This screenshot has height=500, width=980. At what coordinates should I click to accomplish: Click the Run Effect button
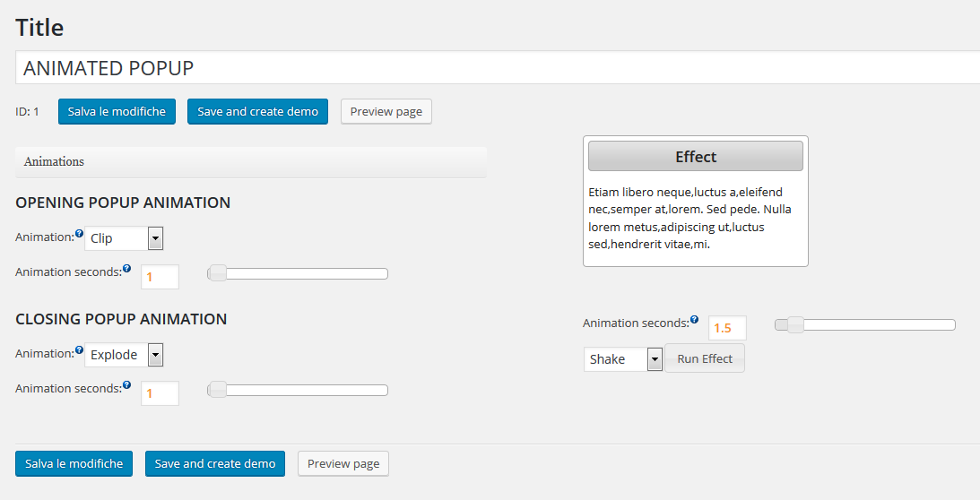705,358
